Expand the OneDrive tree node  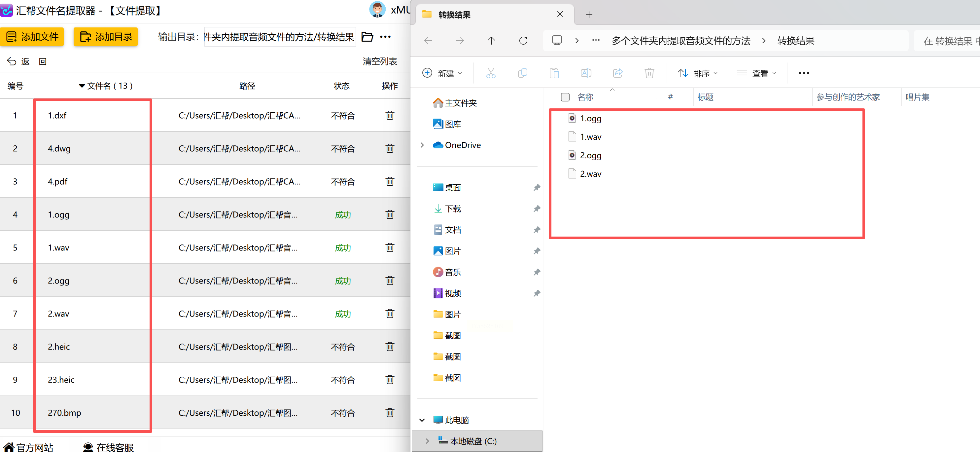pos(422,145)
